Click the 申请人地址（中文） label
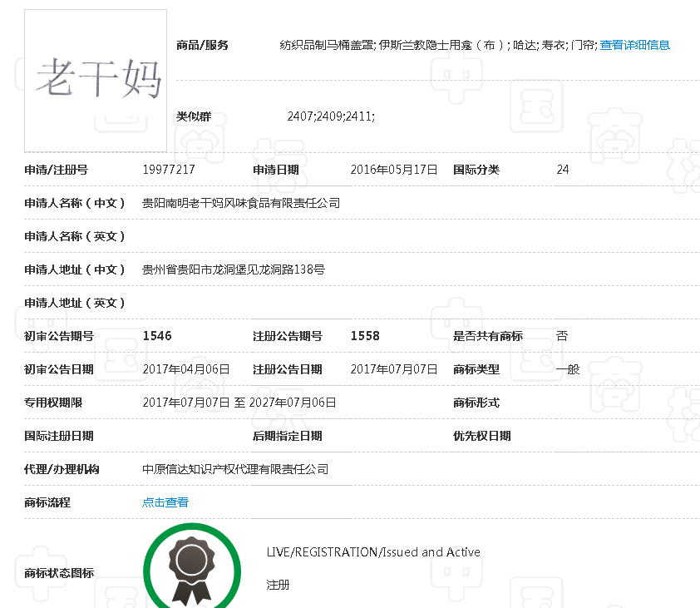This screenshot has width=700, height=608. (x=74, y=269)
